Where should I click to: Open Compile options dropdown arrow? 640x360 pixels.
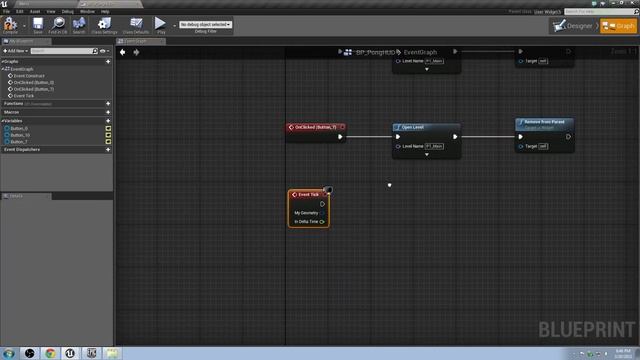[24, 25]
